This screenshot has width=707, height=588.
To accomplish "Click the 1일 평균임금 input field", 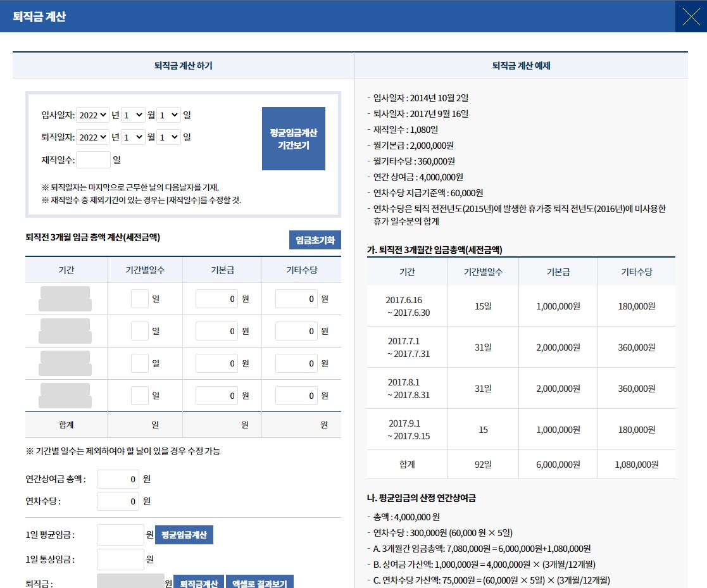I will pos(120,534).
